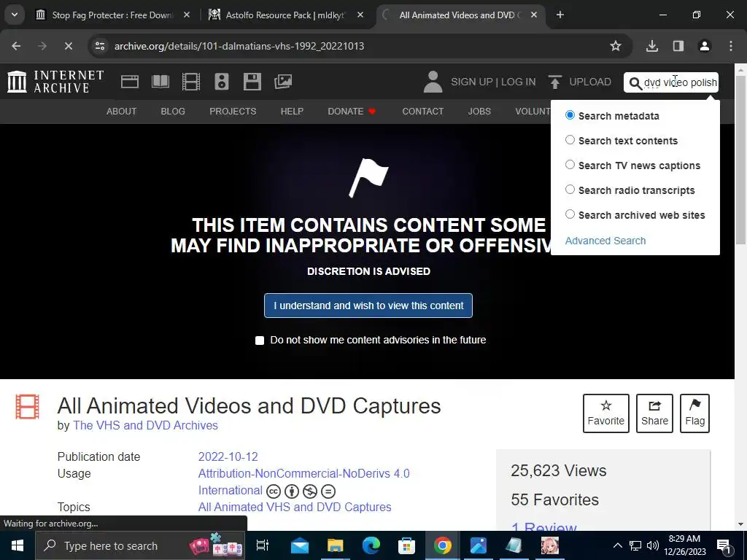Click the Favorite button
Image resolution: width=747 pixels, height=560 pixels.
pyautogui.click(x=606, y=413)
